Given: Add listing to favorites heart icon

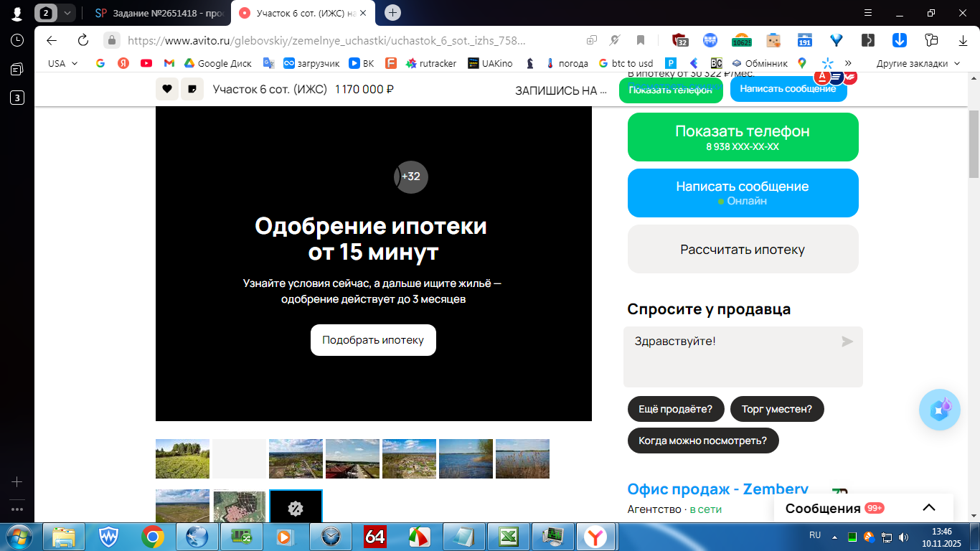Looking at the screenshot, I should pos(167,89).
